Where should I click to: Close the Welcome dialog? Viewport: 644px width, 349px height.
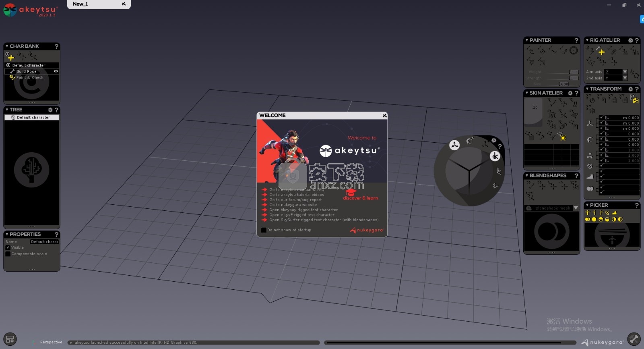point(384,116)
